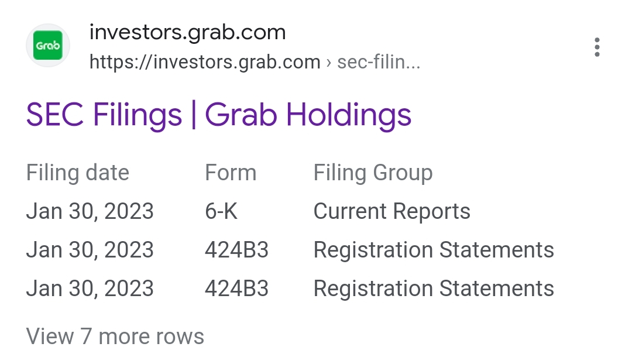Click the sec-filin... breadcrumb path
The height and width of the screenshot is (364, 632).
click(x=379, y=62)
